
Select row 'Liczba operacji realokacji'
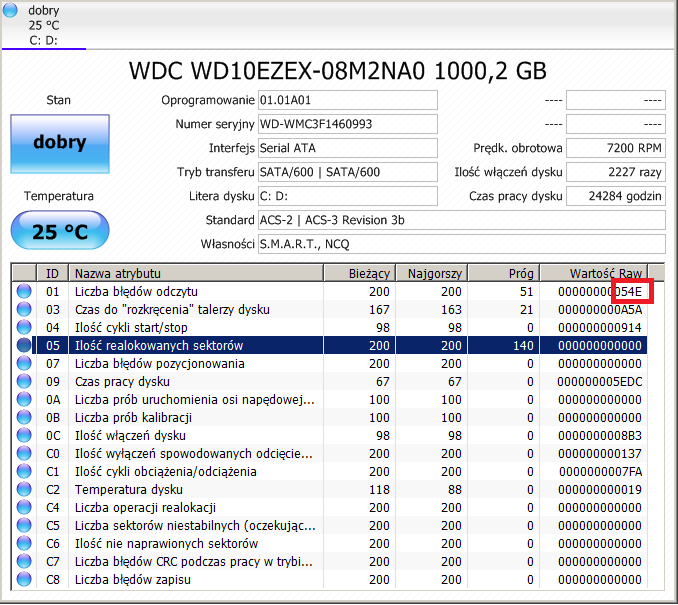[x=329, y=508]
